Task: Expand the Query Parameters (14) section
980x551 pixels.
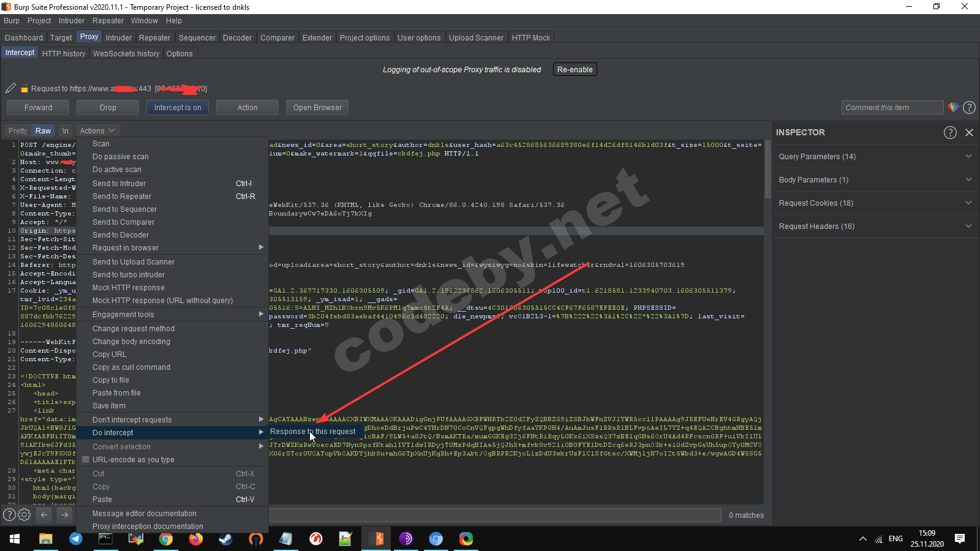Action: (874, 157)
